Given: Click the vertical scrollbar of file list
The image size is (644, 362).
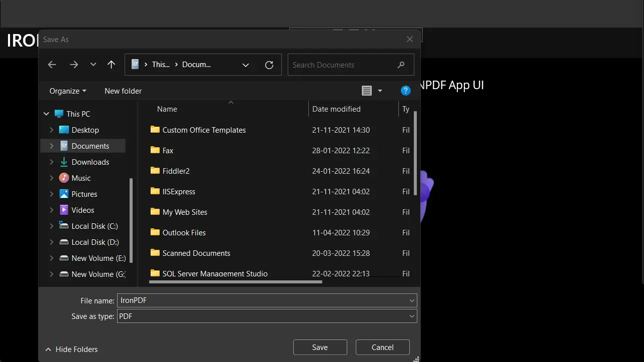Looking at the screenshot, I should pos(415,154).
